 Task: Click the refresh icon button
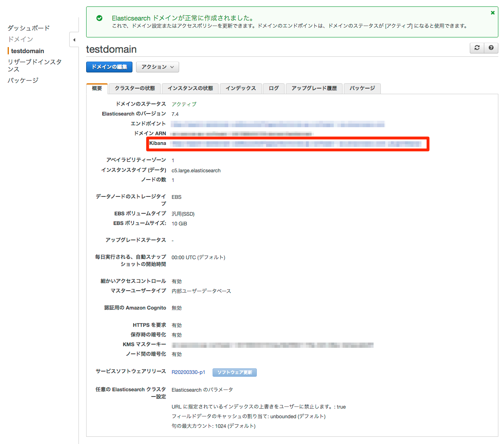point(477,48)
